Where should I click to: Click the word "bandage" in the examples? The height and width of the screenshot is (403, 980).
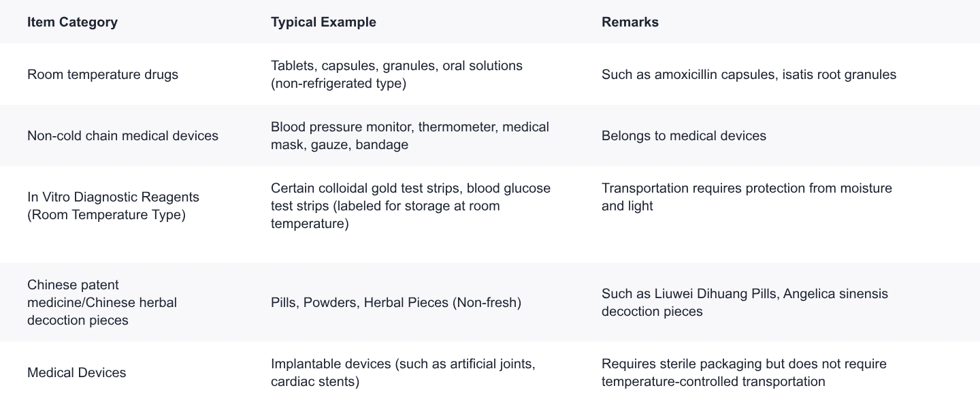(x=382, y=144)
